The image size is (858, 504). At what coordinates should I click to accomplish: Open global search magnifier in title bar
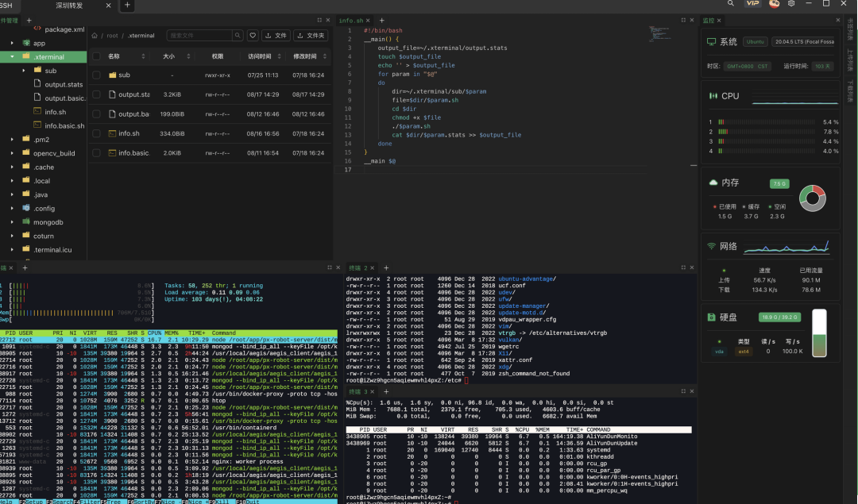[x=731, y=3]
